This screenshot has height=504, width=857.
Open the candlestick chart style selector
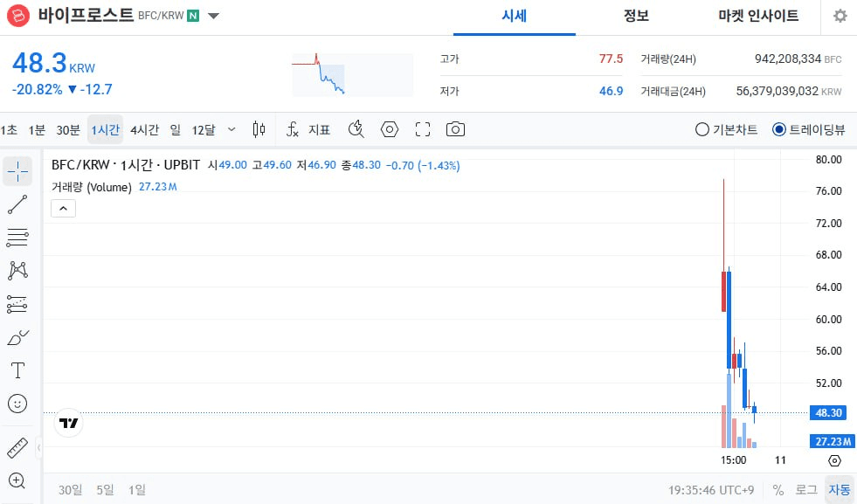click(x=259, y=129)
